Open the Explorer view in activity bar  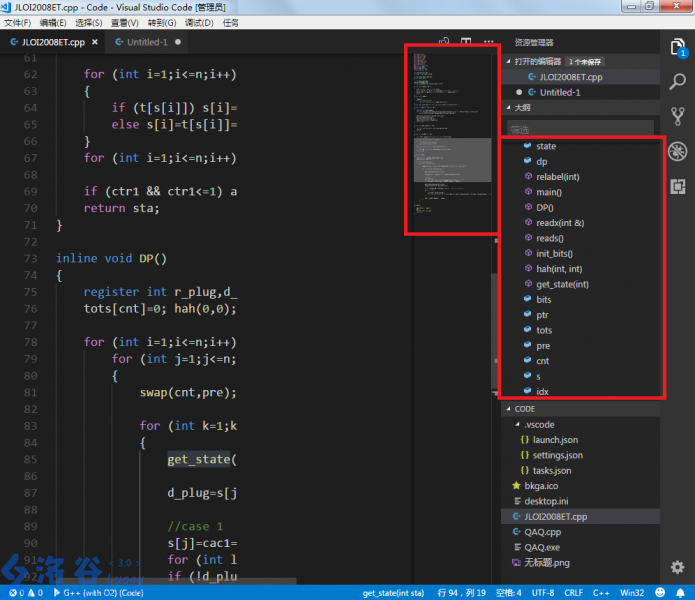tap(678, 47)
